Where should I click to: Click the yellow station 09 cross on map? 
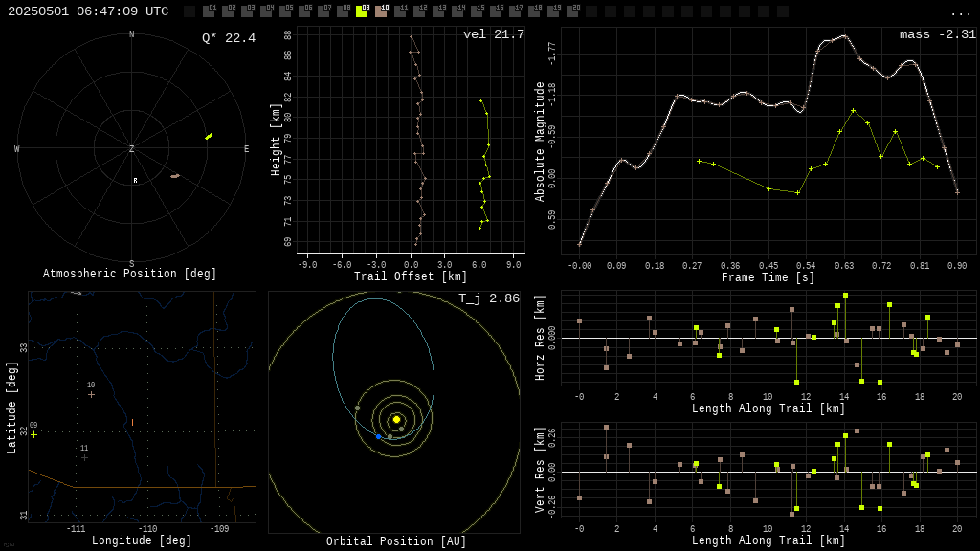click(33, 434)
